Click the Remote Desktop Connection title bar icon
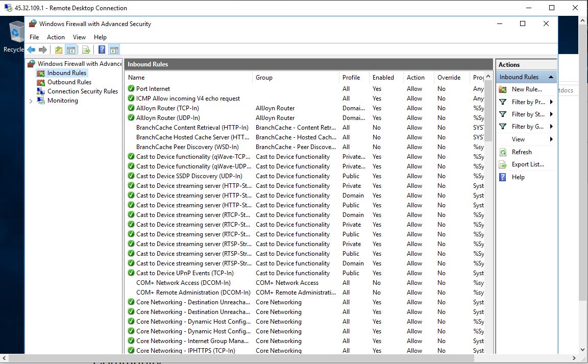588x364 pixels. click(8, 8)
